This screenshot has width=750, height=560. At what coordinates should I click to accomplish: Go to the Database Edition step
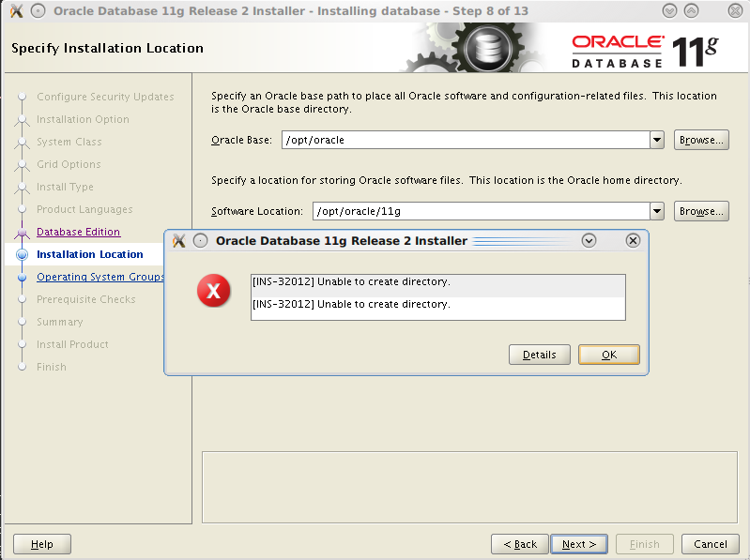point(79,232)
